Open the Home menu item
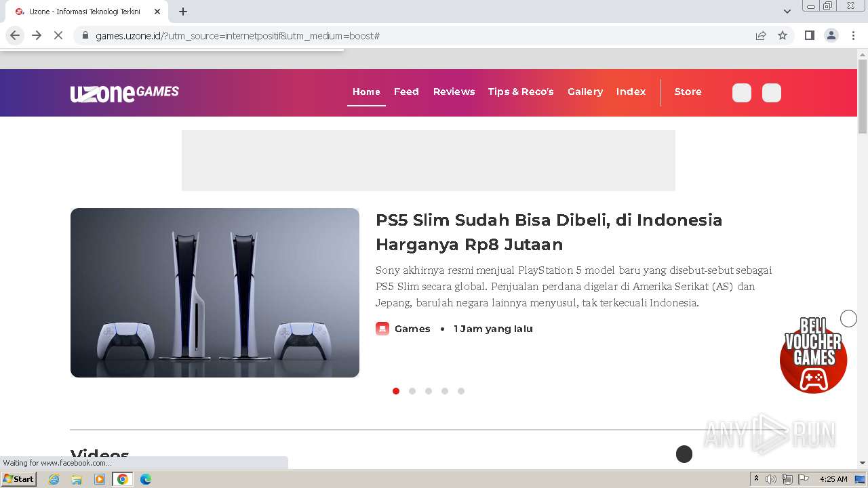 [x=366, y=91]
